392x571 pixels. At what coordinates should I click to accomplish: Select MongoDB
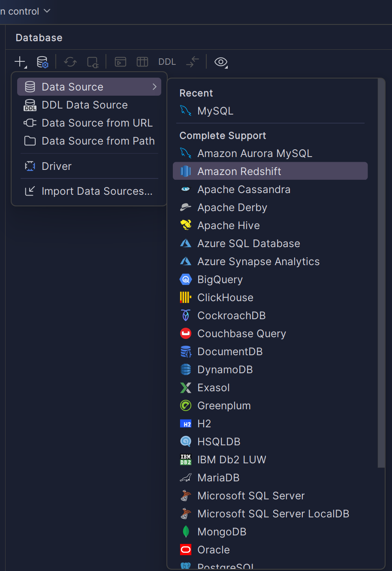pos(270,532)
